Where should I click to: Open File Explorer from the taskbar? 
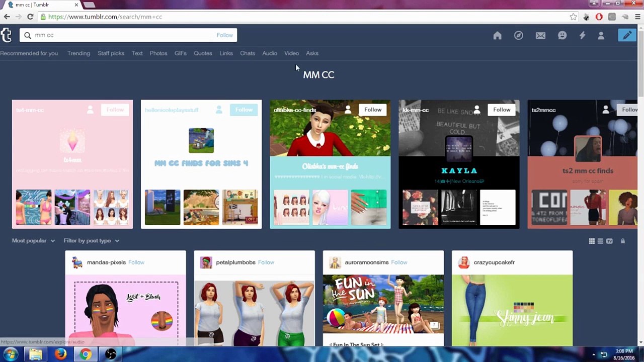36,354
